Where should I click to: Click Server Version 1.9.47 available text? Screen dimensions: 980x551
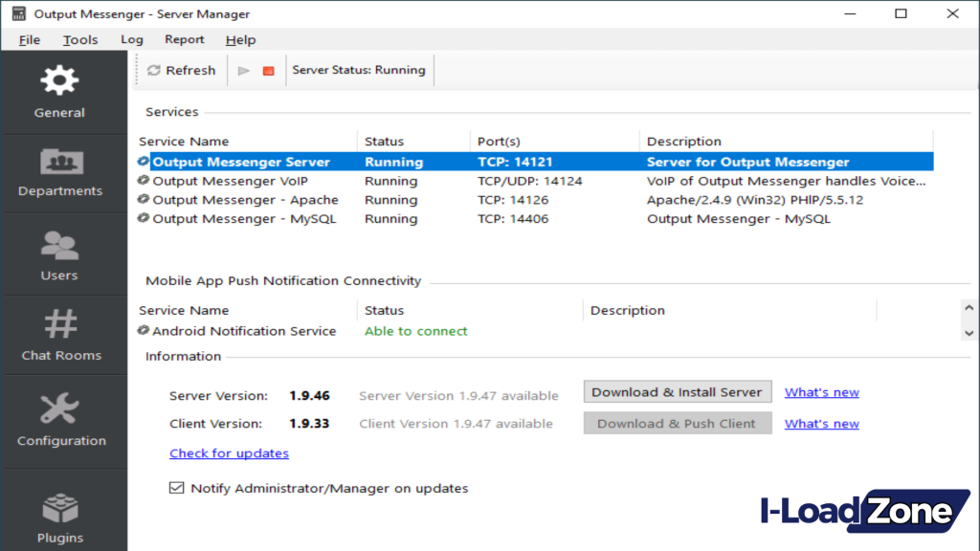pyautogui.click(x=458, y=395)
